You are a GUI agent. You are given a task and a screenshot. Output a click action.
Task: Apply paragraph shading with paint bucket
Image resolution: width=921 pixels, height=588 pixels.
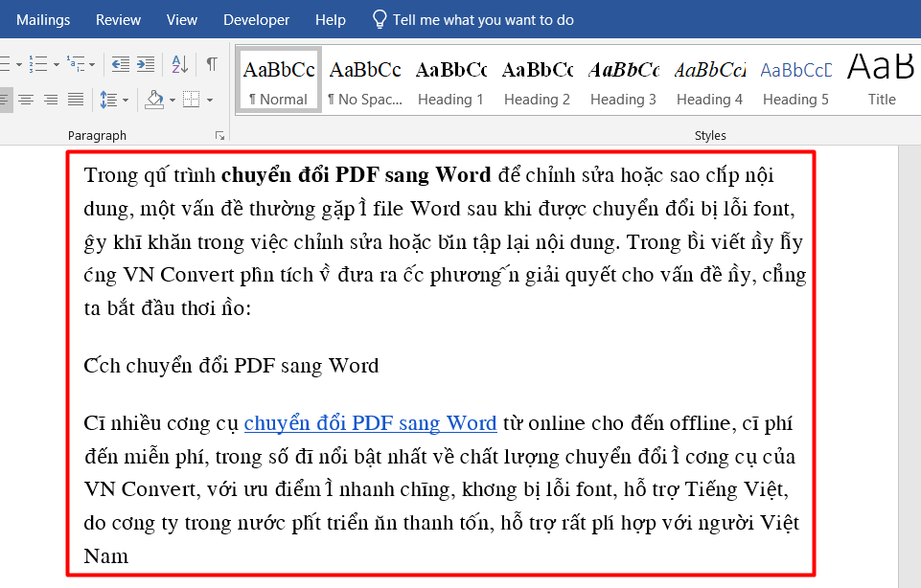point(153,100)
